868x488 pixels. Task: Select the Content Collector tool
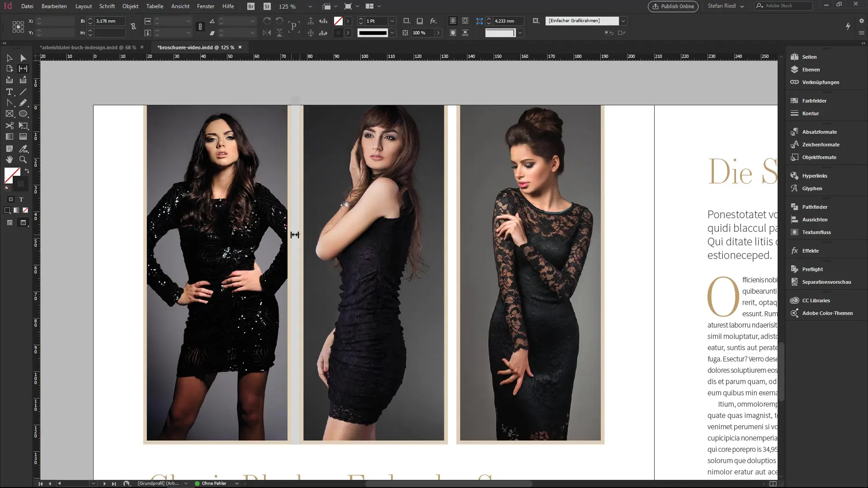point(9,80)
